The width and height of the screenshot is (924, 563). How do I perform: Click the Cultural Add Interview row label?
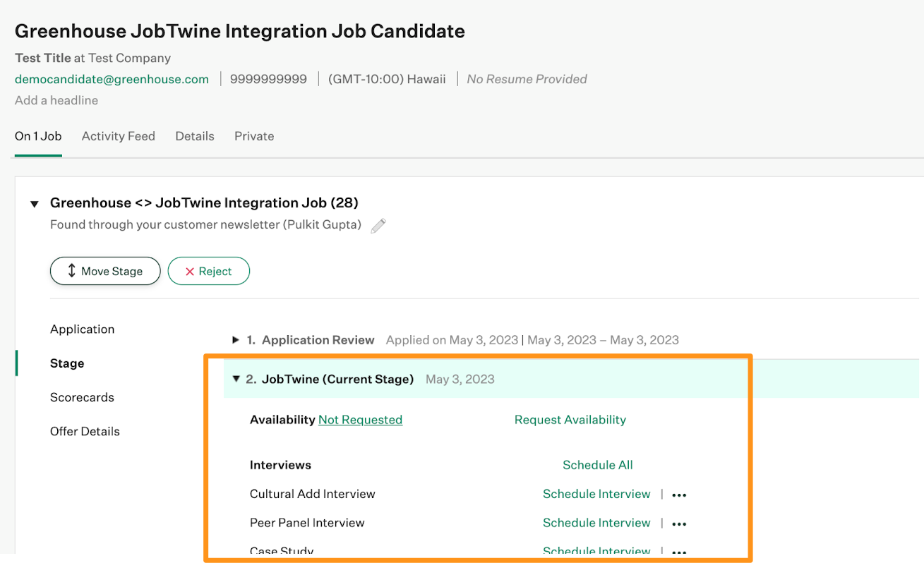(x=313, y=494)
